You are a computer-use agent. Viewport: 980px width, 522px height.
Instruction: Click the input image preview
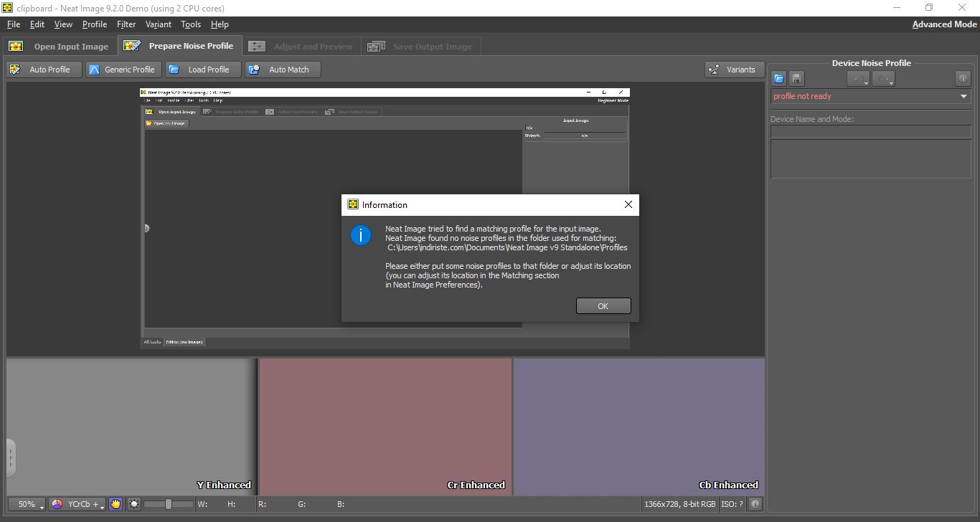[x=385, y=218]
